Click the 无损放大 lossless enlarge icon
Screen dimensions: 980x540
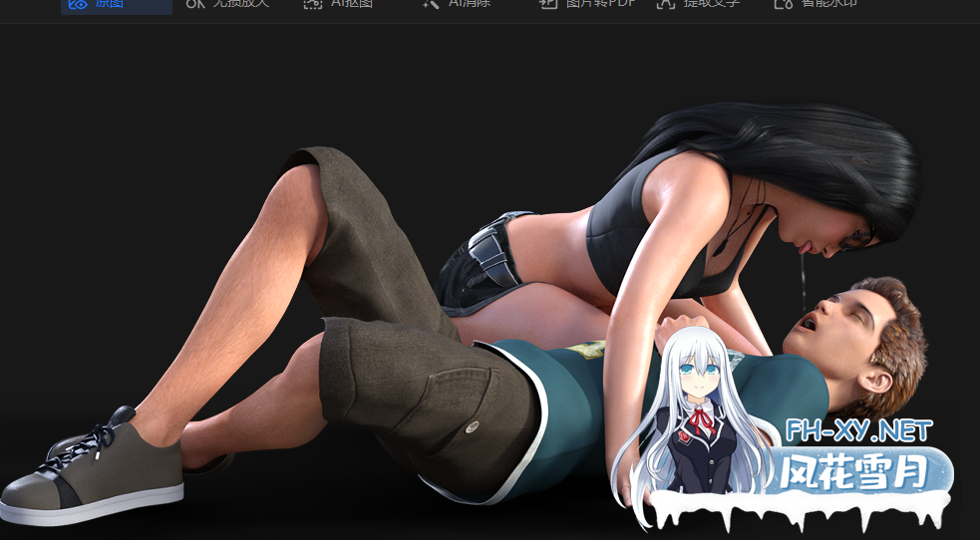tap(195, 4)
